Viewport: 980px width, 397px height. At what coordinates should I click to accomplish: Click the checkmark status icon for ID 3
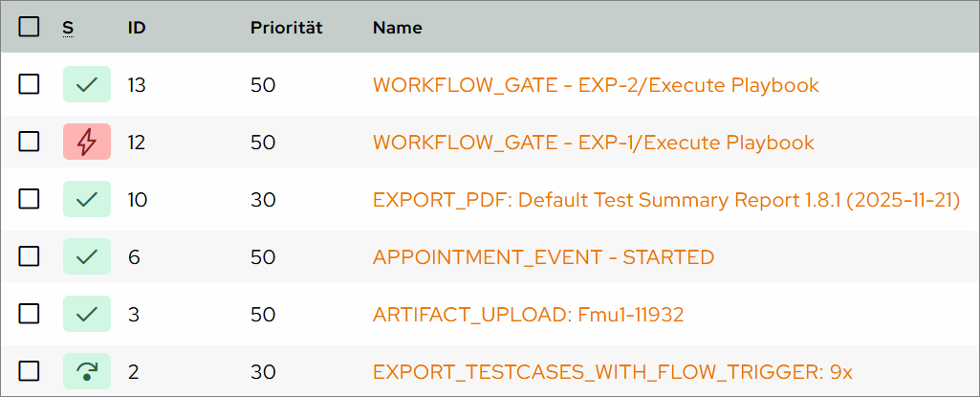(x=87, y=314)
